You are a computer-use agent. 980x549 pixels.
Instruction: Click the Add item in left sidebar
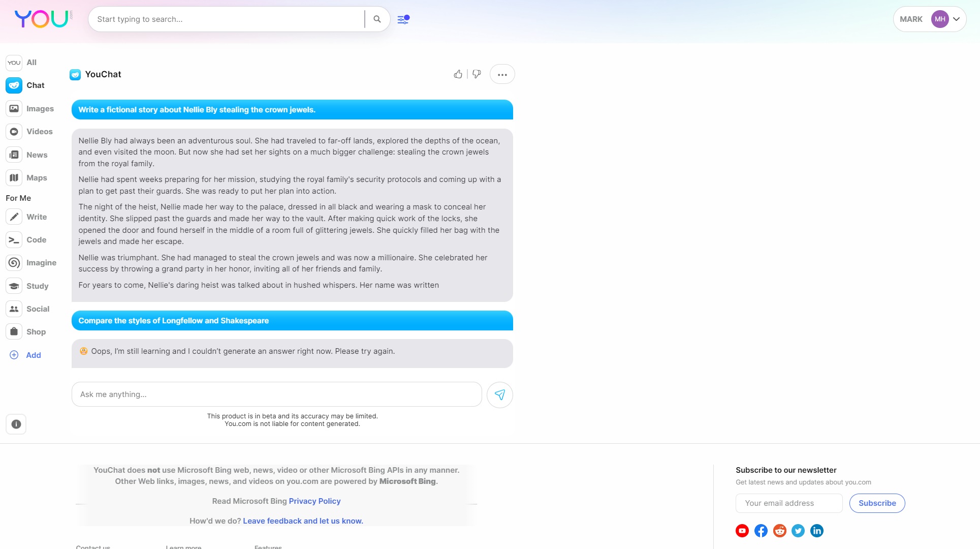[33, 354]
